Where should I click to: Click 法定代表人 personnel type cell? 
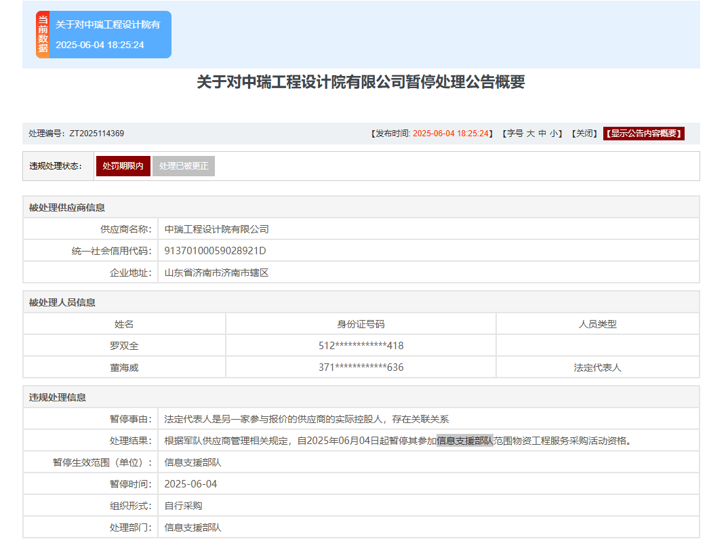click(597, 367)
